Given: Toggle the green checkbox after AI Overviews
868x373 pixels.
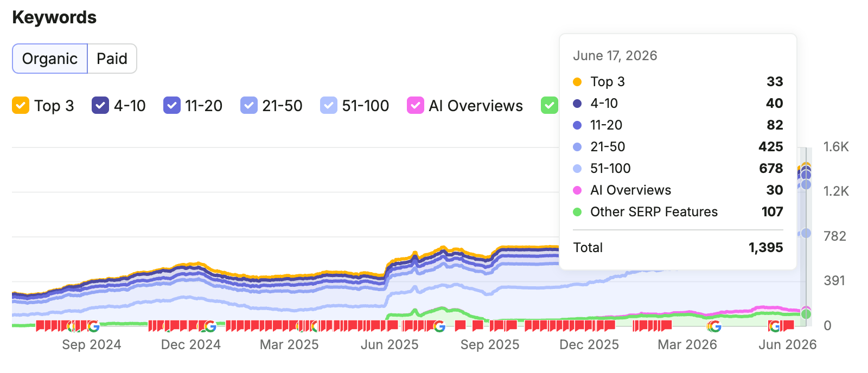Looking at the screenshot, I should click(550, 105).
